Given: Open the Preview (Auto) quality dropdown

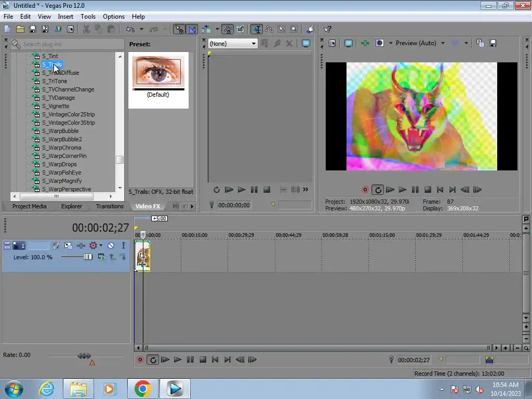Looking at the screenshot, I should coord(443,43).
